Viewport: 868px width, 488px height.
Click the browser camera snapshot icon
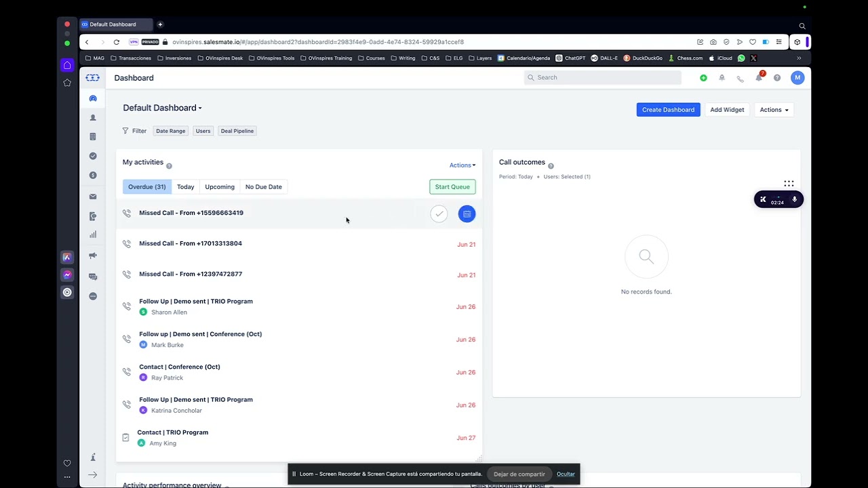coord(713,42)
